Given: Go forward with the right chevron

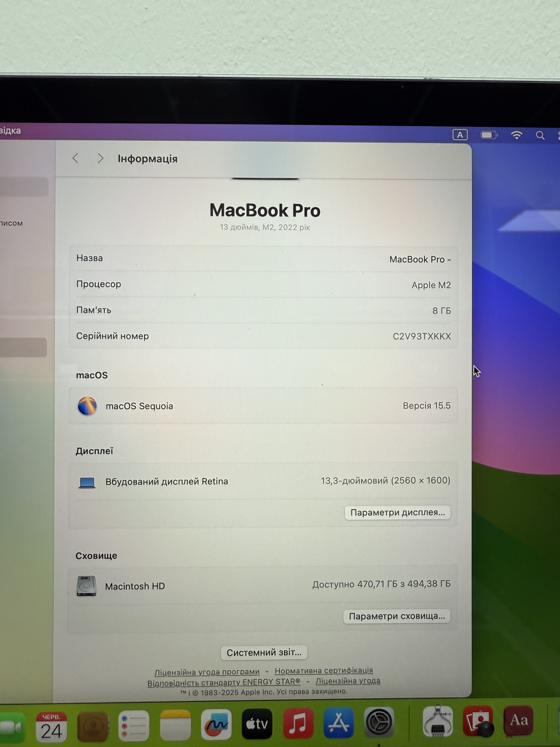Looking at the screenshot, I should [x=100, y=158].
